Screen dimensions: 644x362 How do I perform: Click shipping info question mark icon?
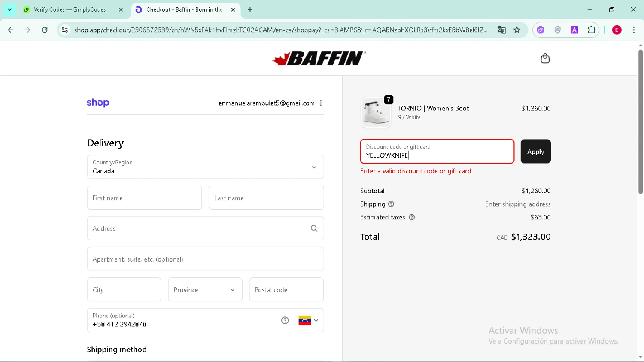point(391,204)
